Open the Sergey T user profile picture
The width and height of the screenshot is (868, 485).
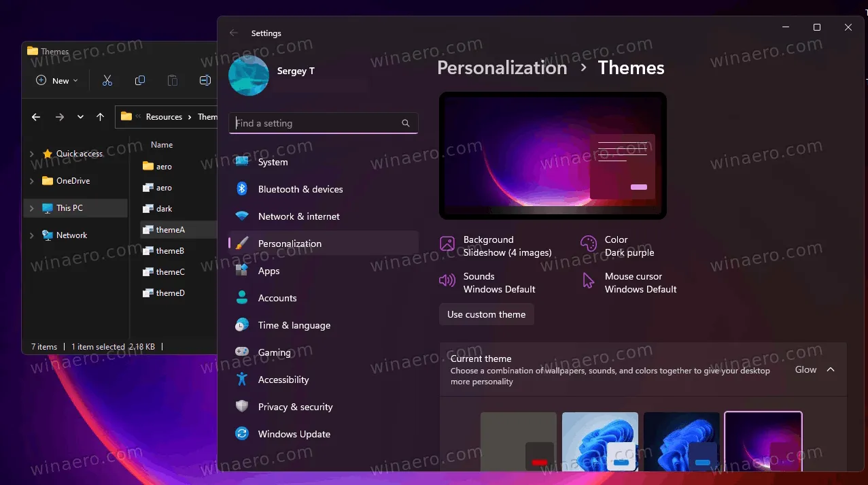click(249, 76)
